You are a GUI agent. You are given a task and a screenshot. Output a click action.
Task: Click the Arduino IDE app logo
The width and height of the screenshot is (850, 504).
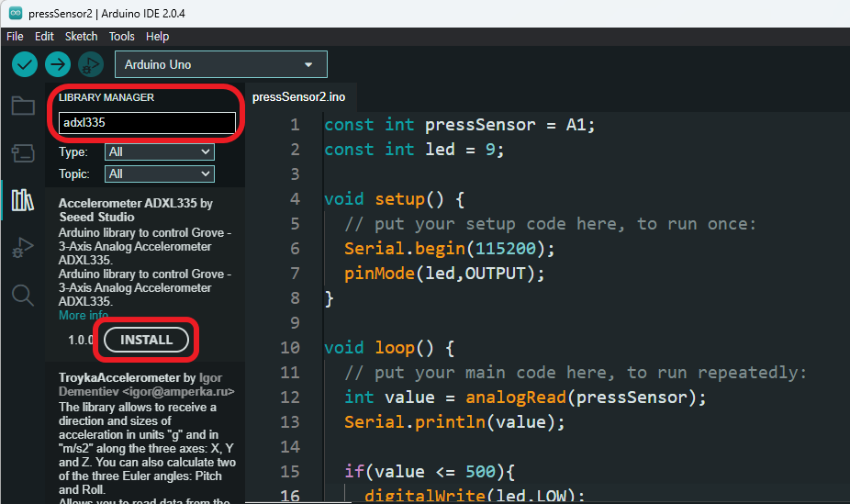click(16, 13)
